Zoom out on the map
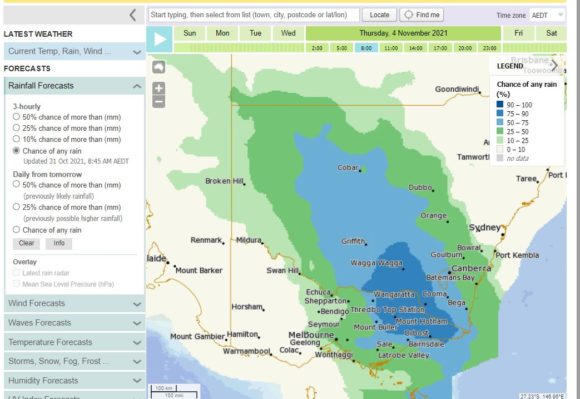 159,101
